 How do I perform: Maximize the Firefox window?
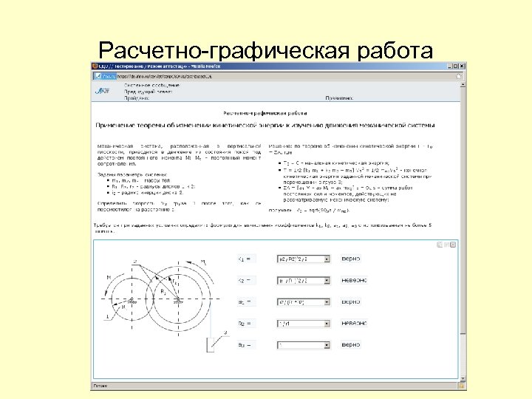click(x=456, y=66)
